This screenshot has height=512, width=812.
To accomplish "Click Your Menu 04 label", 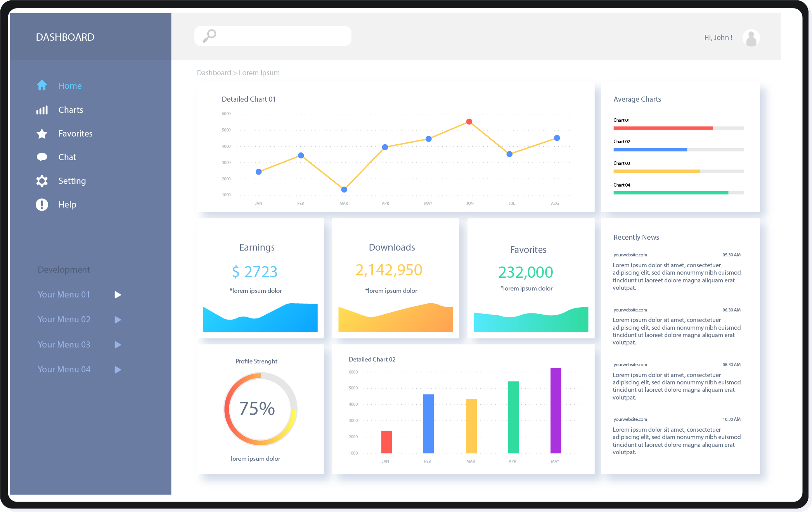I will tap(64, 369).
